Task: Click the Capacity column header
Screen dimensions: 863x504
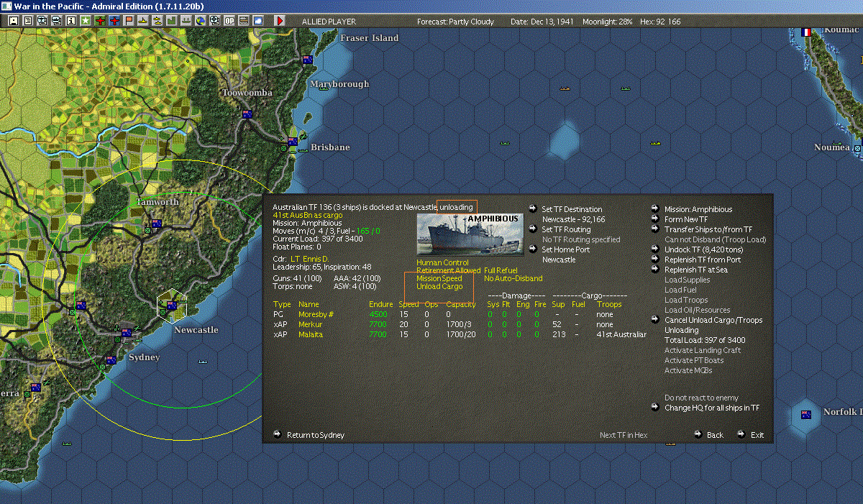Action: (x=461, y=305)
